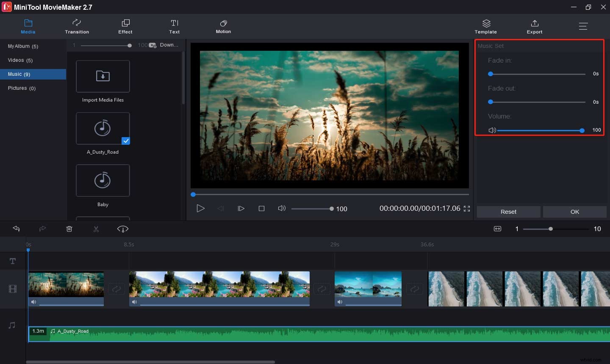Open the Motion tool

point(223,26)
